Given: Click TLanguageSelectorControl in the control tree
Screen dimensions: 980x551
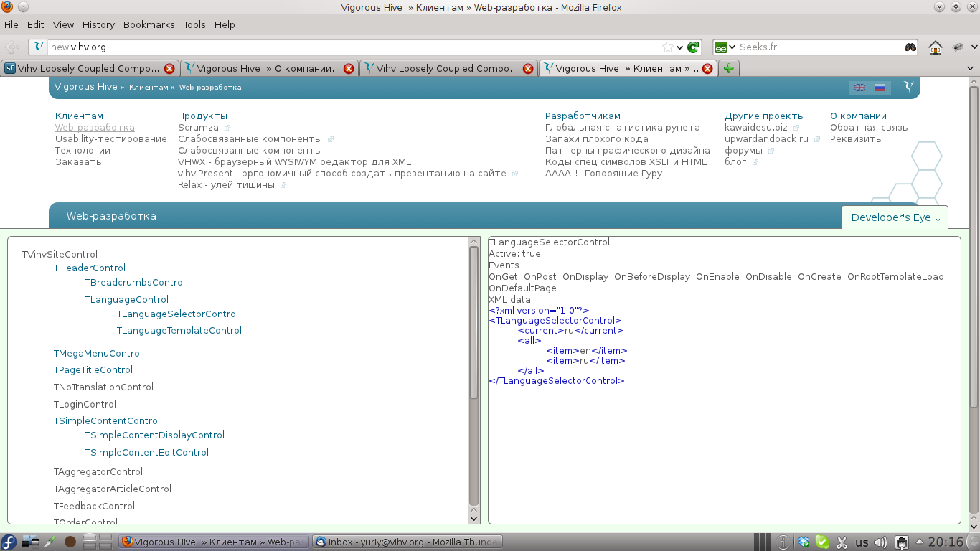Looking at the screenshot, I should coord(177,314).
